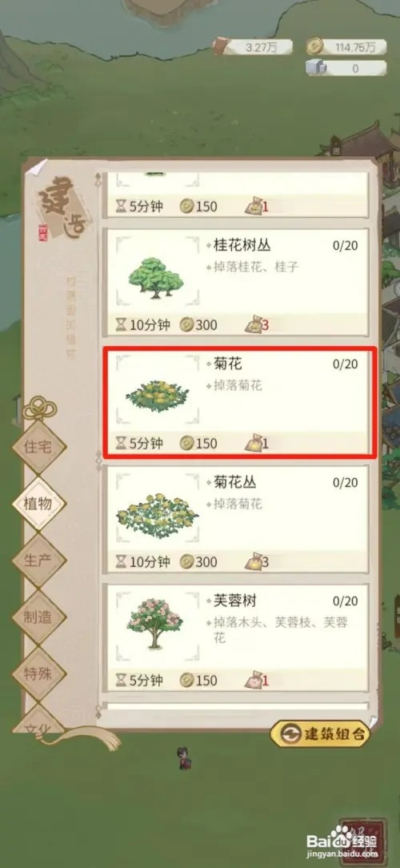Viewport: 400px width, 868px height.
Task: Open the 特殊 category tab
Action: click(x=39, y=673)
